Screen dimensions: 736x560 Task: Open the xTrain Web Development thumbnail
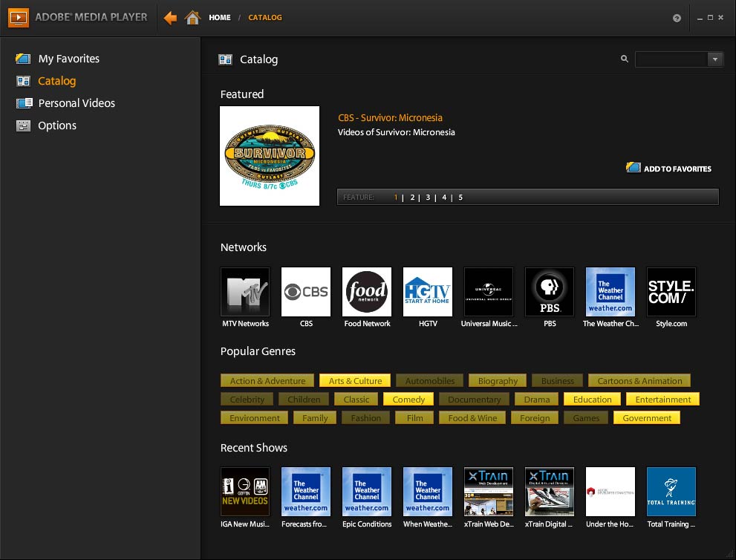pos(489,492)
